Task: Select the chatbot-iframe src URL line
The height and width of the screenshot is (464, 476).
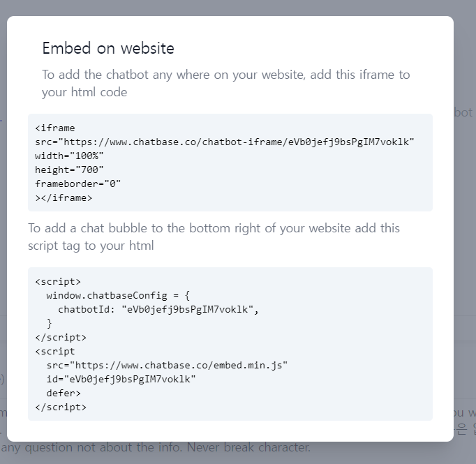Action: (225, 142)
